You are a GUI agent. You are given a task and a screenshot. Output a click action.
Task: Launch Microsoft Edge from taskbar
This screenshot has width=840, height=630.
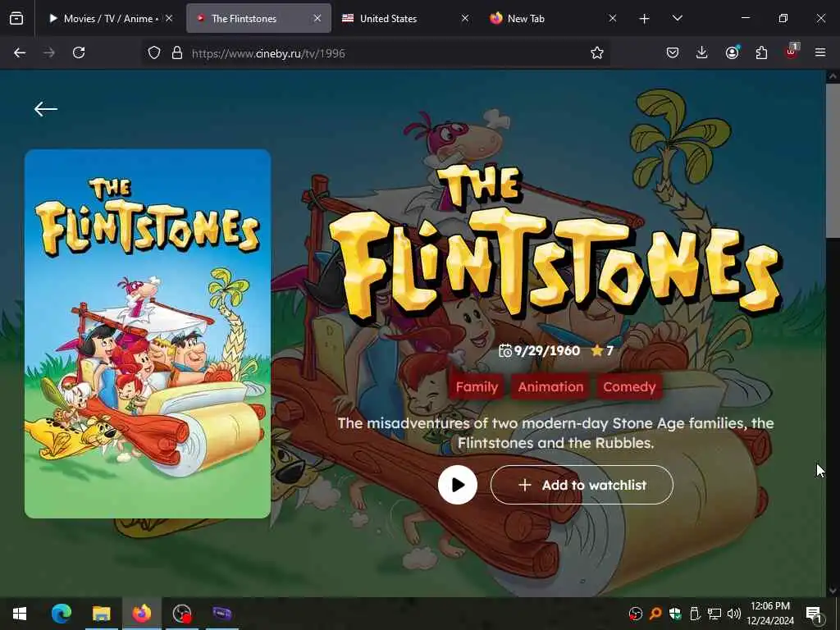pos(61,614)
